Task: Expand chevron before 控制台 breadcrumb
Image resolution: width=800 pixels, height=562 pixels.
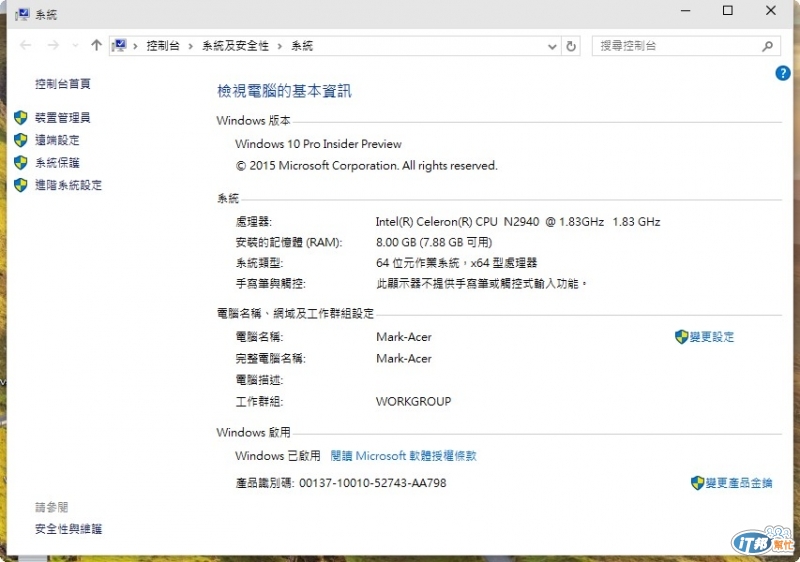Action: coord(136,46)
